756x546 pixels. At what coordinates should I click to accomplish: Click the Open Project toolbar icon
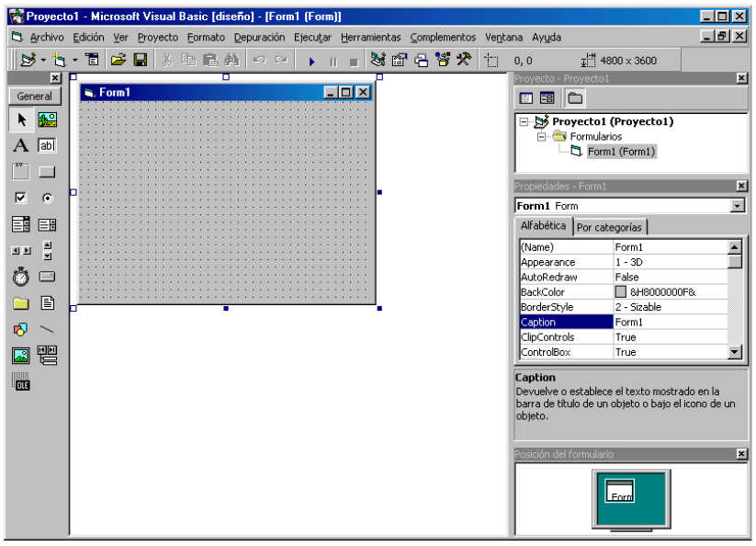point(118,61)
